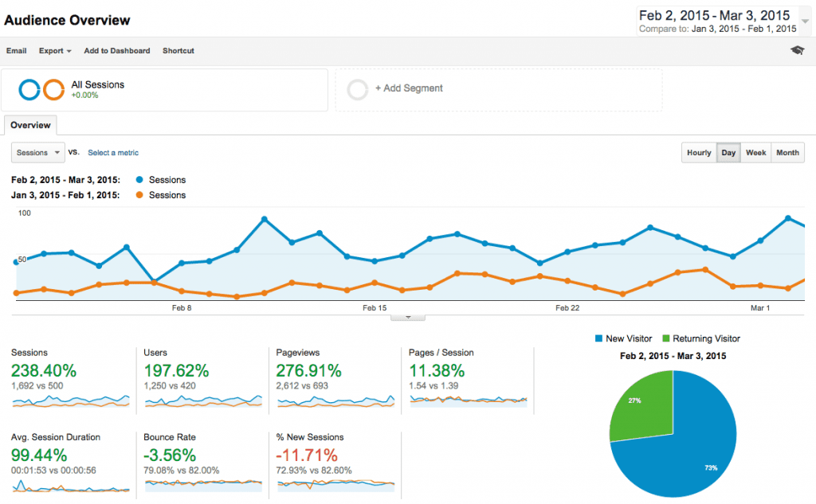The width and height of the screenshot is (816, 504).
Task: Switch graph to Month view
Action: pyautogui.click(x=787, y=153)
